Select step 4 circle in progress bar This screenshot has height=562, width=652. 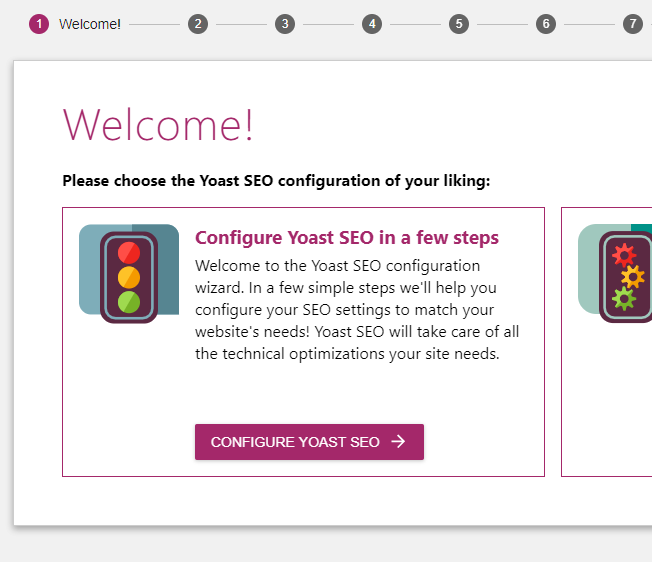pyautogui.click(x=372, y=24)
